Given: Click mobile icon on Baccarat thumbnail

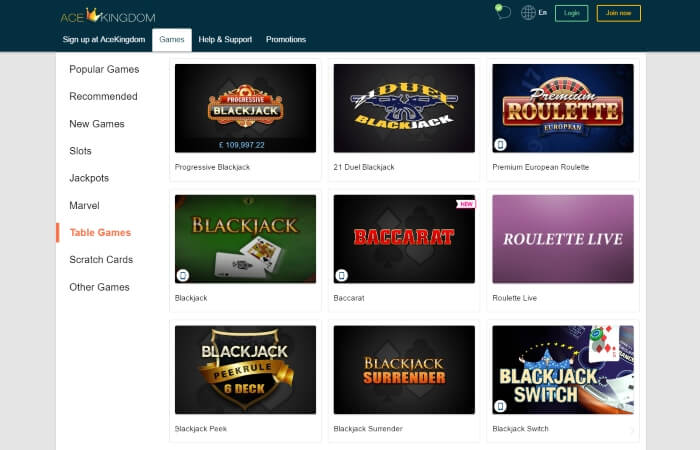Looking at the screenshot, I should click(x=342, y=275).
